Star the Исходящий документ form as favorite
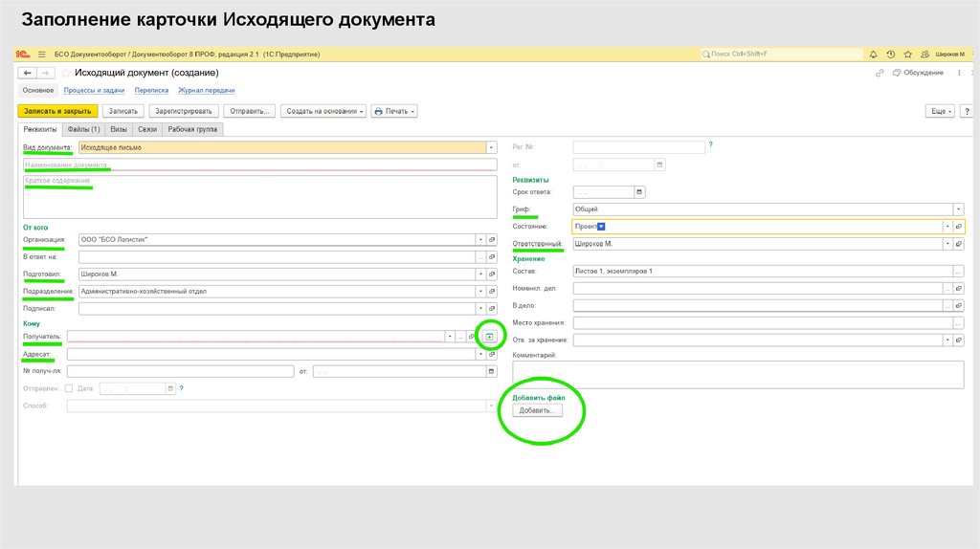Viewport: 980px width, 549px height. point(64,73)
